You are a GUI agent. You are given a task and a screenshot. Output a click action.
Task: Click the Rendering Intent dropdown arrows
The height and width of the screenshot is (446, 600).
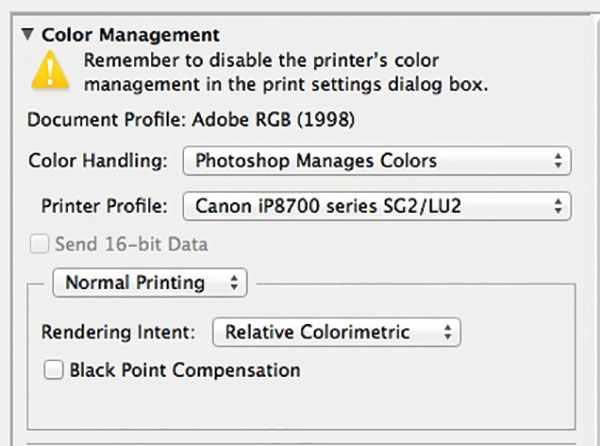(448, 332)
